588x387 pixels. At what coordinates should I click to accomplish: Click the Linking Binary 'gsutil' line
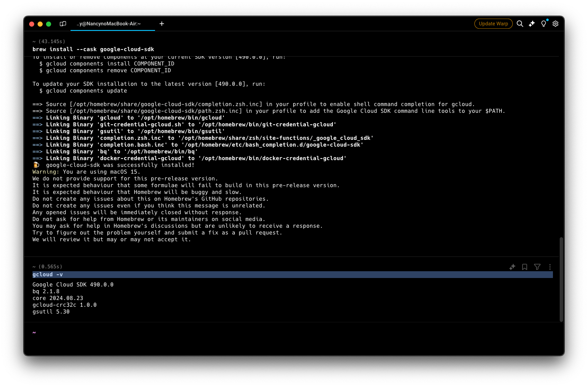[x=129, y=131]
